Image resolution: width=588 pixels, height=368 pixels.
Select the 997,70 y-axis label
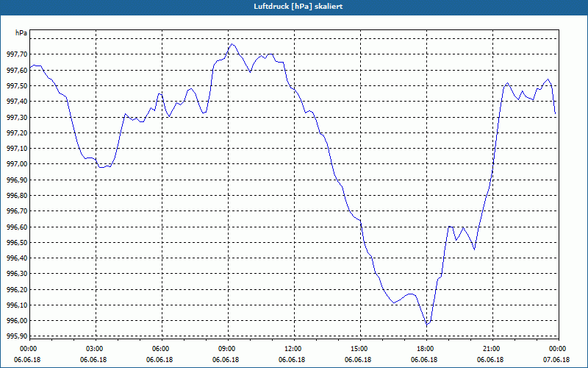click(x=17, y=54)
